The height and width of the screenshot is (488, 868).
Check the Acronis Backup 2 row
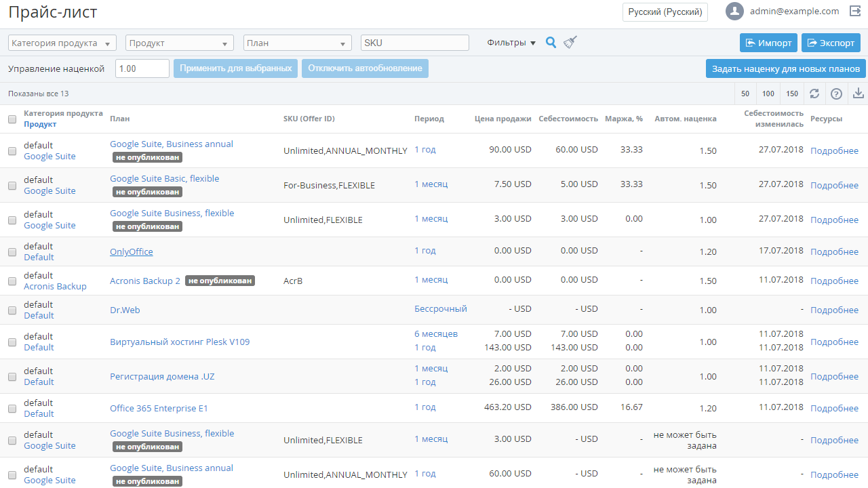point(12,281)
